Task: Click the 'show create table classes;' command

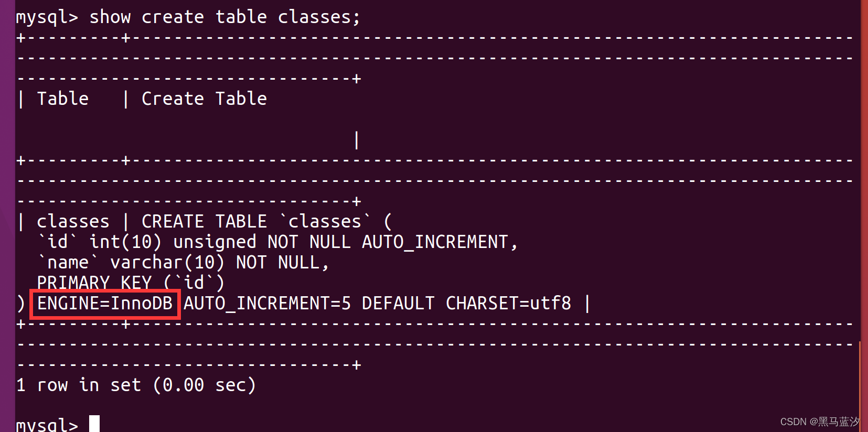Action: pyautogui.click(x=225, y=17)
